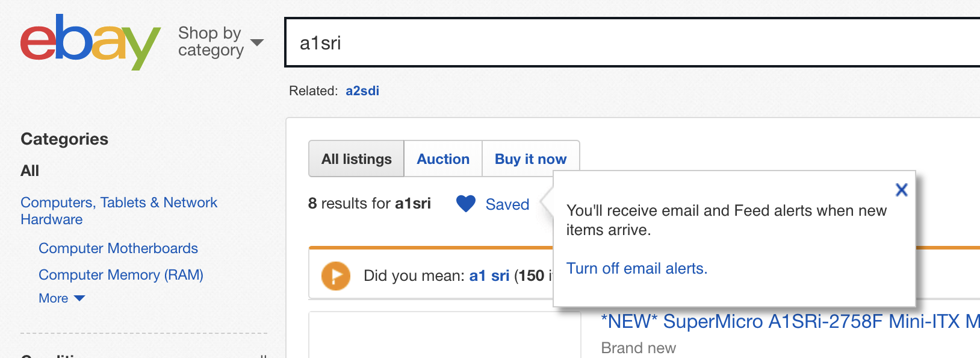Click the eBay logo

90,42
